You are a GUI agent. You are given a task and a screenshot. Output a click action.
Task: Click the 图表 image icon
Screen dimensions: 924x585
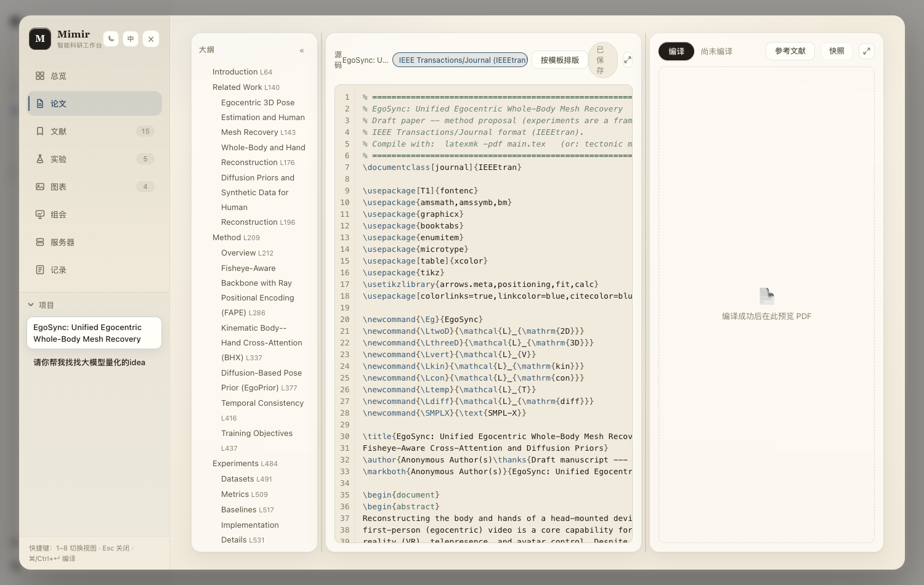click(x=40, y=187)
